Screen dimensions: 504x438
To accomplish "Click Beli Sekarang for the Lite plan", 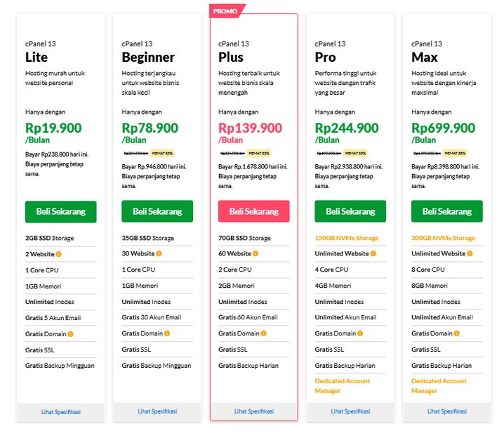I will pos(60,211).
